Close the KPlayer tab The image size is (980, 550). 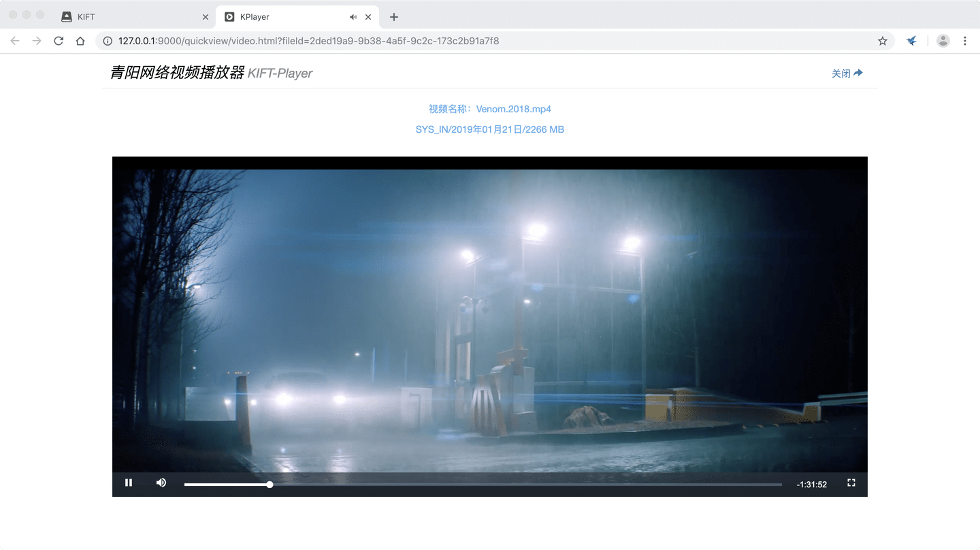(368, 17)
